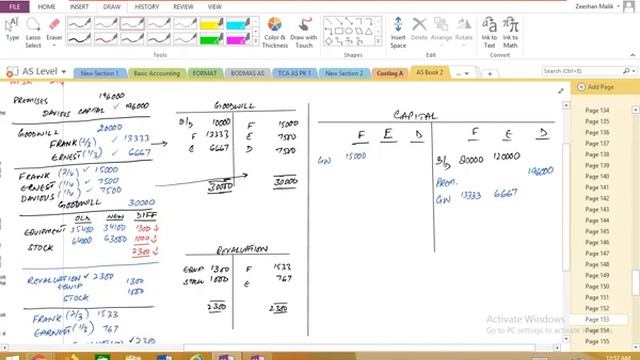
Task: Select thin red pen in top row
Action: [x=106, y=24]
